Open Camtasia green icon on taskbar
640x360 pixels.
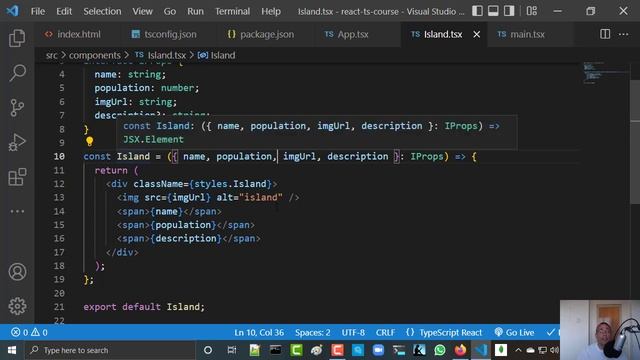[296, 350]
